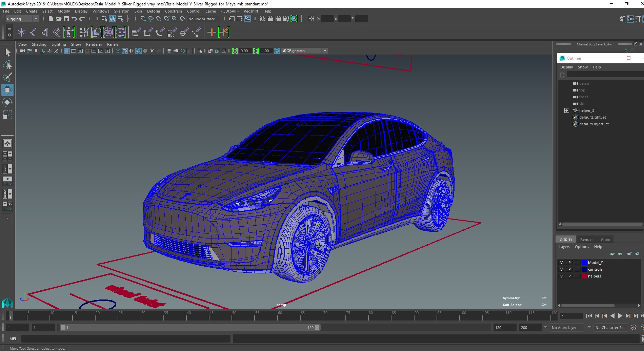Click the New Scene icon
Image resolution: width=644 pixels, height=351 pixels.
coord(51,19)
